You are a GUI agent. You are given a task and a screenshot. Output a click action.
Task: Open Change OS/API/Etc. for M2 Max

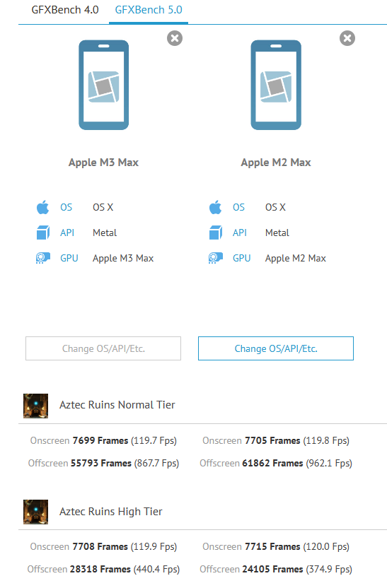[x=276, y=348]
